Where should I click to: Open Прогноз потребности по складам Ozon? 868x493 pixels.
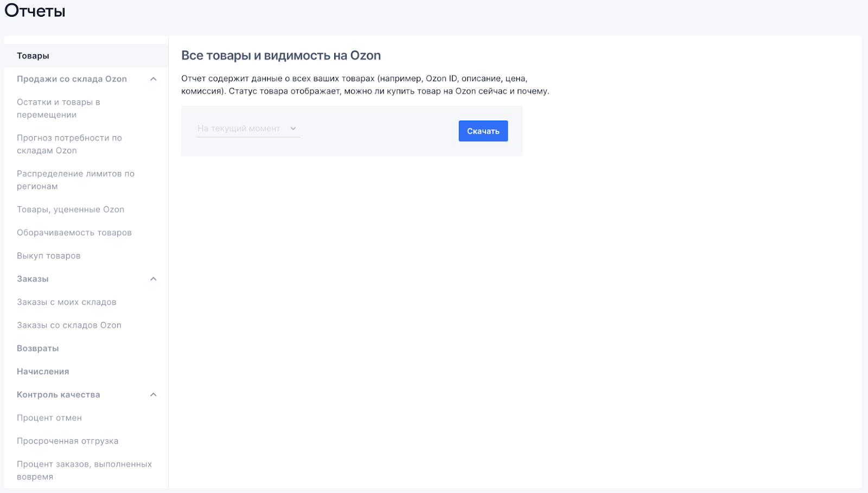click(69, 144)
